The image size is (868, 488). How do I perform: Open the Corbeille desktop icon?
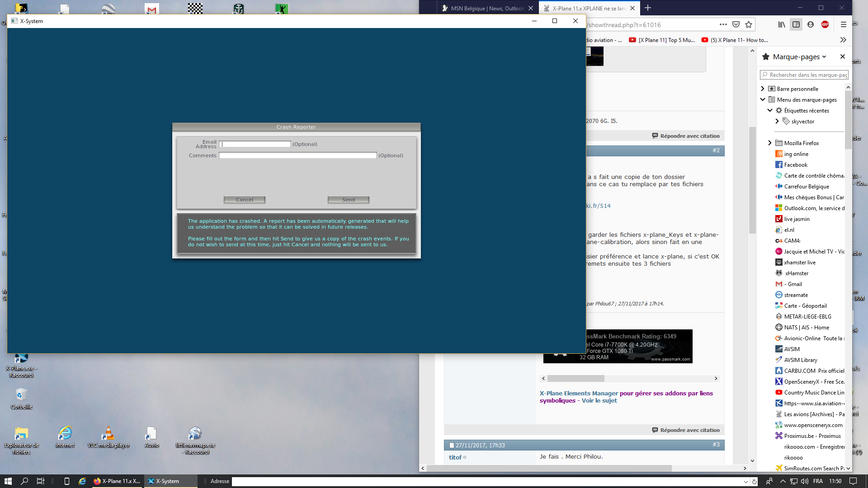21,398
